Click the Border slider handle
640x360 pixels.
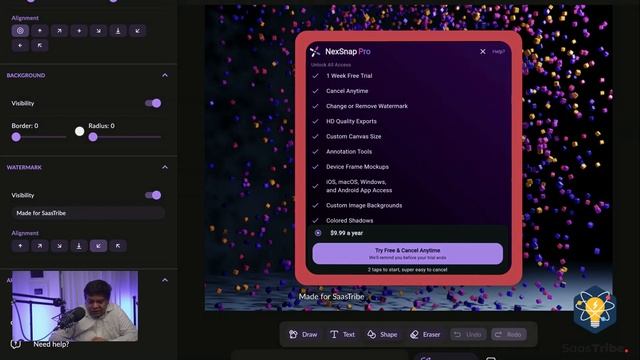click(x=16, y=137)
